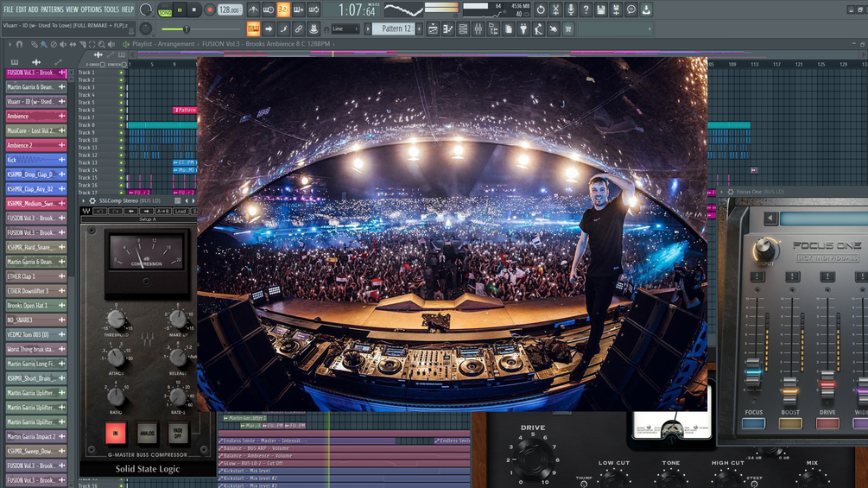
Task: Toggle the SSLComp IN button
Action: (x=115, y=434)
